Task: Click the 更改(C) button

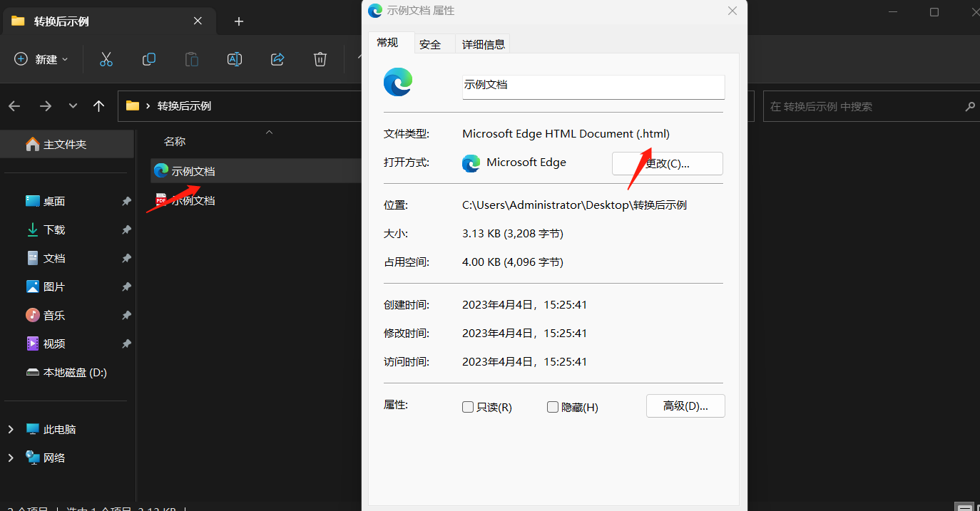Action: [x=666, y=163]
